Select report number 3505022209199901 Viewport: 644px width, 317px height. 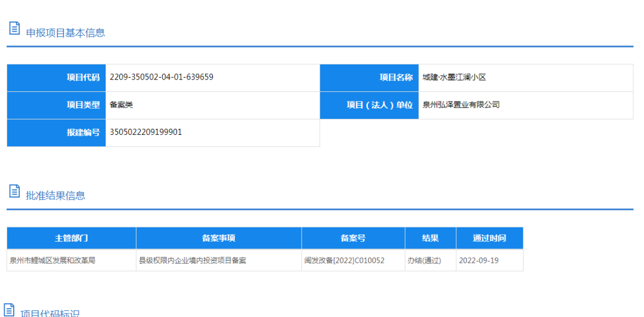click(146, 133)
